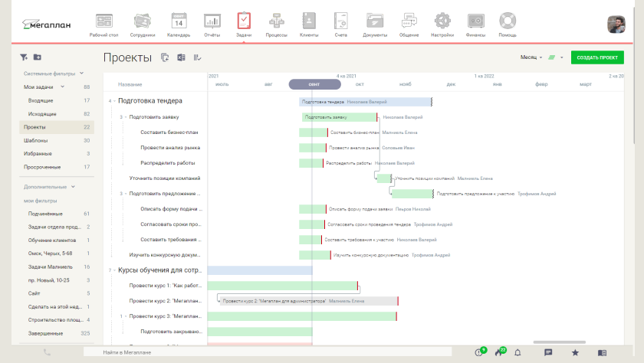644x363 pixels.
Task: Click the СОЗДАТЬ ПРОЕКТ button
Action: click(x=597, y=57)
